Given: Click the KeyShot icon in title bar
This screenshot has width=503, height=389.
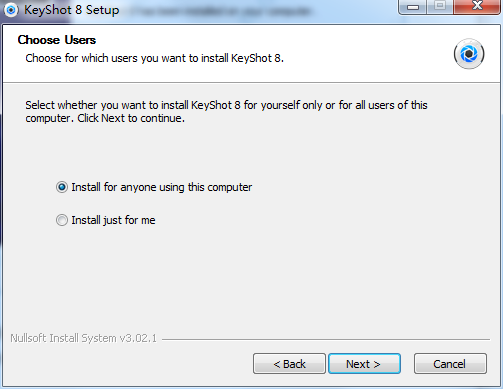Looking at the screenshot, I should 11,10.
